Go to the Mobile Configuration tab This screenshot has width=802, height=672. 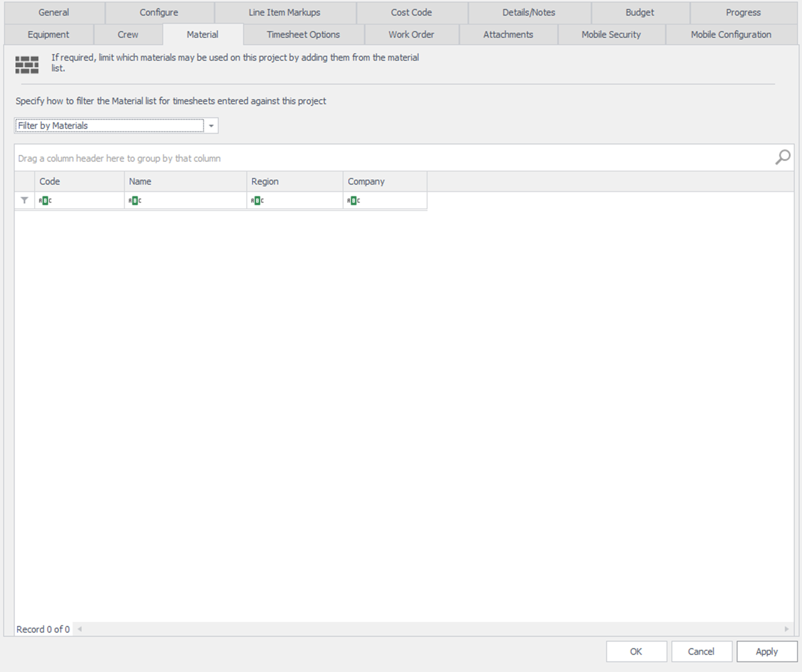731,35
